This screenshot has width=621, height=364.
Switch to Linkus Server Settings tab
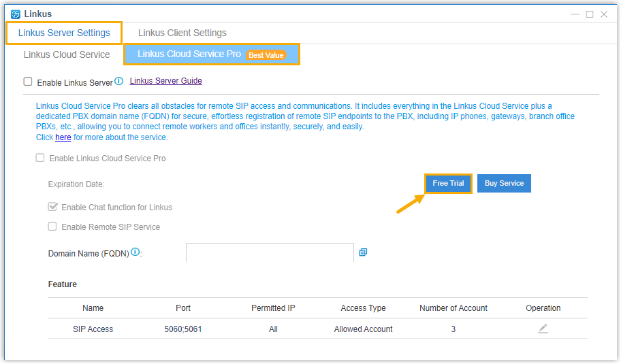click(x=64, y=33)
